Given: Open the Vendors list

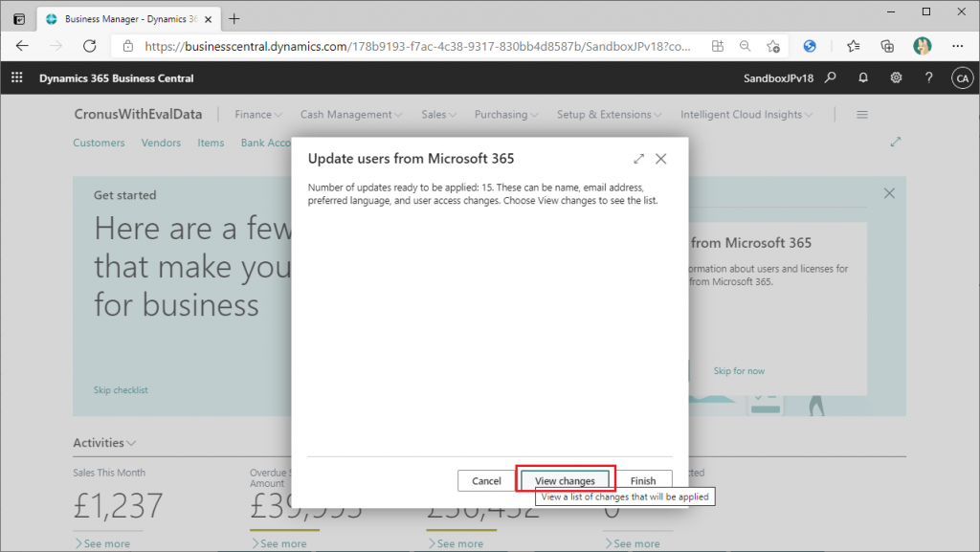Looking at the screenshot, I should 161,143.
